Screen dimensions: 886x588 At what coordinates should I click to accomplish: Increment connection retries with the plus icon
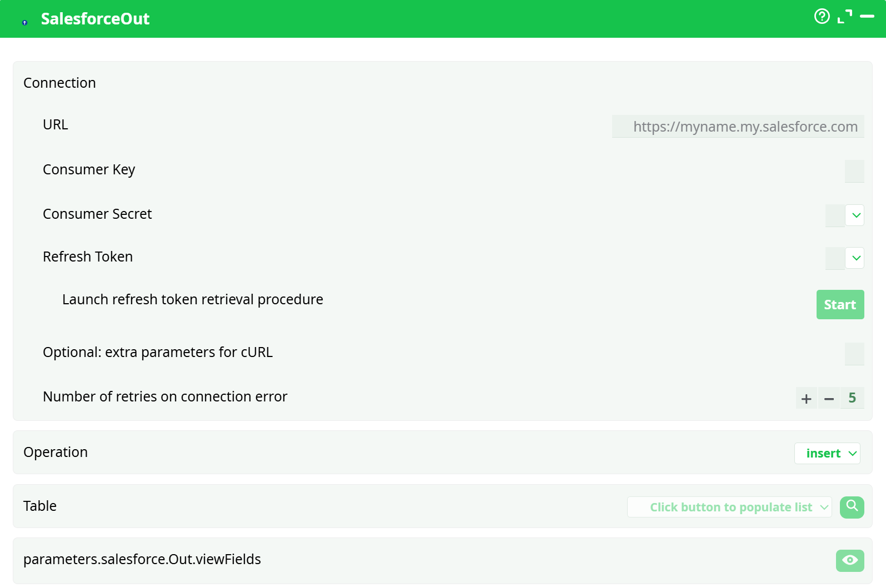click(x=806, y=398)
